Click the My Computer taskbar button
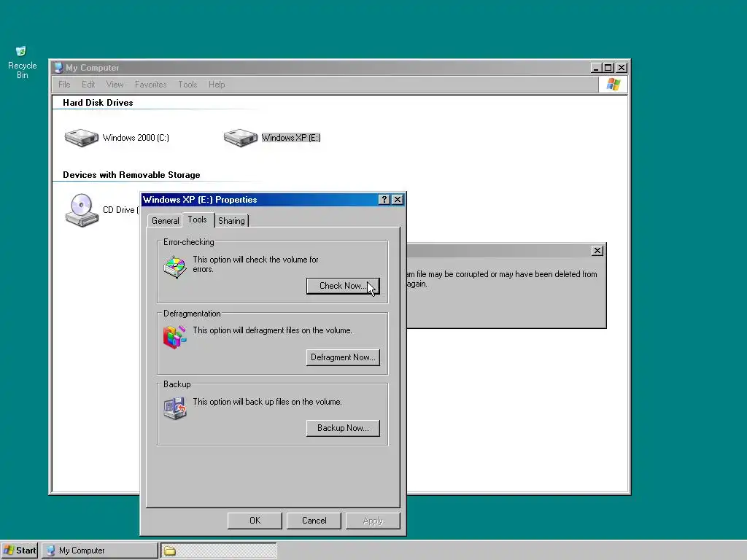 99,551
